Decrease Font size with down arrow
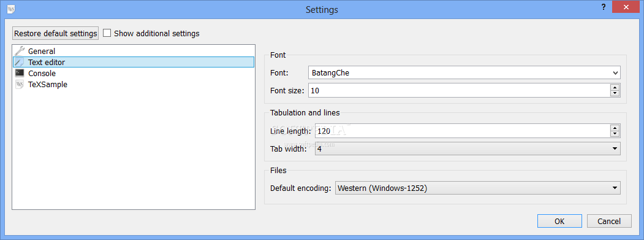Screen dimensions: 644x240 (615, 93)
